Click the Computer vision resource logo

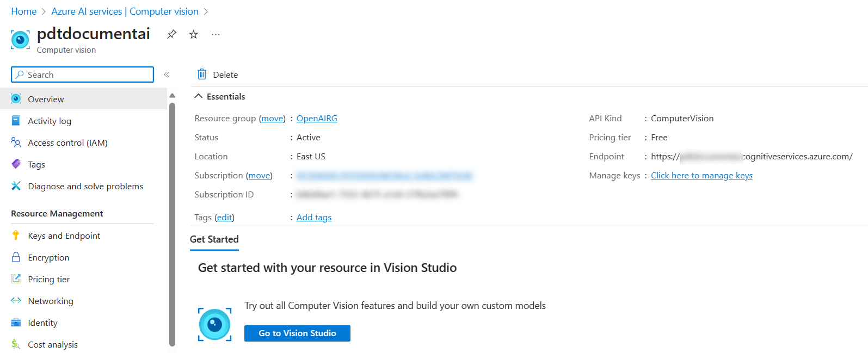click(x=20, y=40)
